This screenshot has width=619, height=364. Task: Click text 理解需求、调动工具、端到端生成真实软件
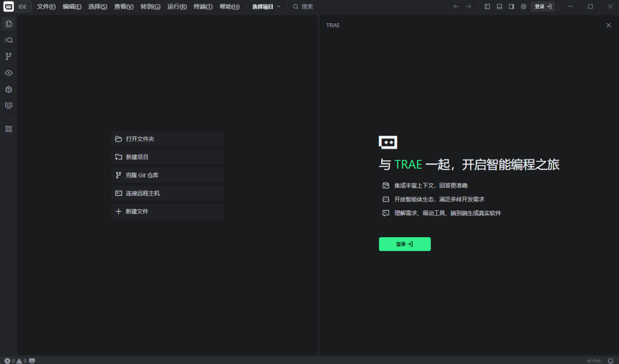(448, 213)
